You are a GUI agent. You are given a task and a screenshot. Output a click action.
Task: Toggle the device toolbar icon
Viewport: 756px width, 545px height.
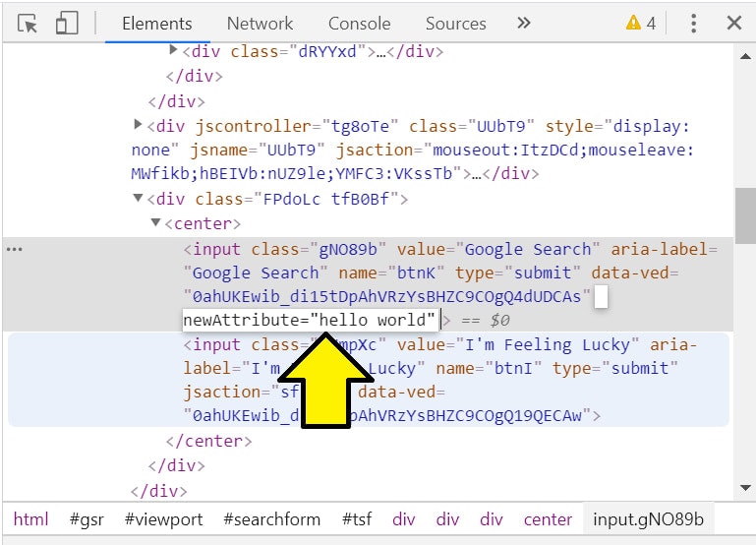[x=67, y=24]
